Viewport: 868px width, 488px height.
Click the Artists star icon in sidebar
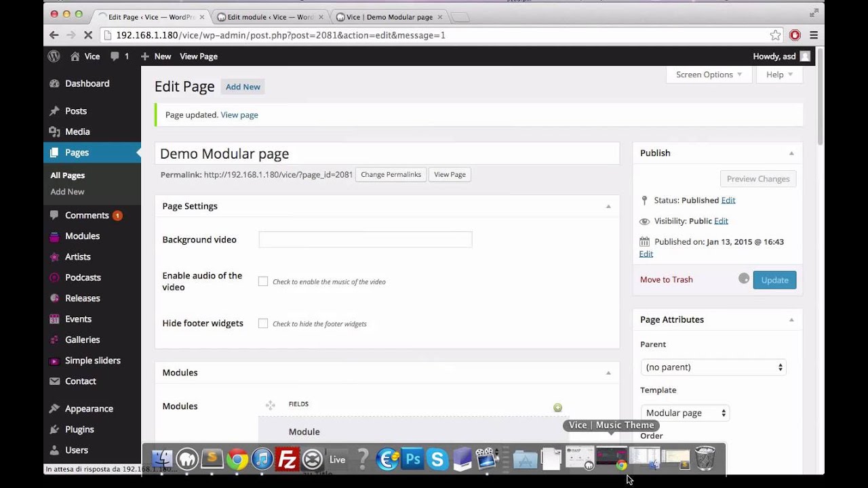(x=54, y=257)
